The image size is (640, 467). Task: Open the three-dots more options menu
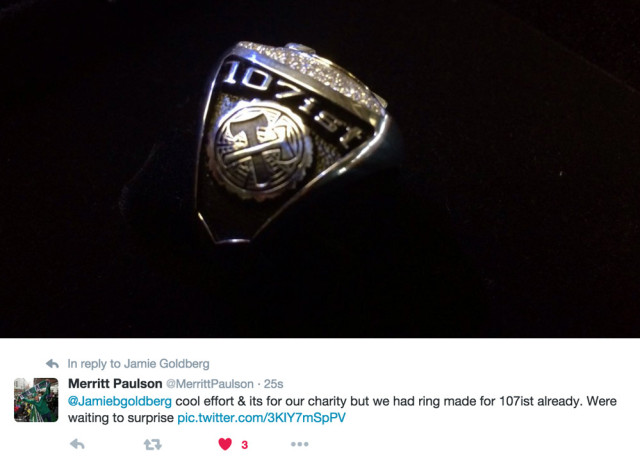pos(299,444)
